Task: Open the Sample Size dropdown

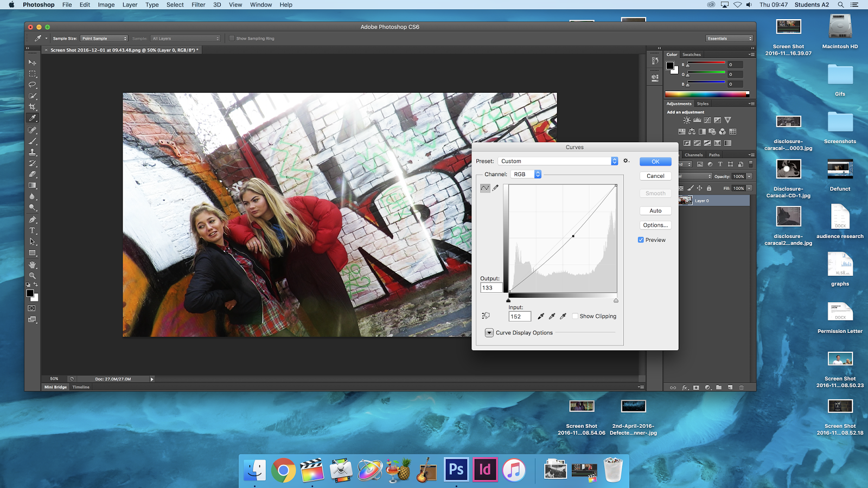Action: pos(104,38)
